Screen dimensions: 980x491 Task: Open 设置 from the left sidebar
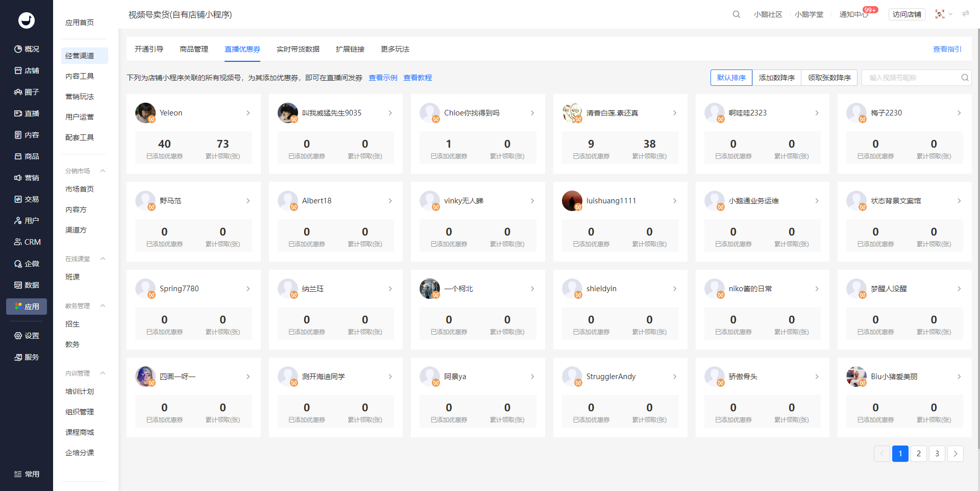click(x=27, y=336)
